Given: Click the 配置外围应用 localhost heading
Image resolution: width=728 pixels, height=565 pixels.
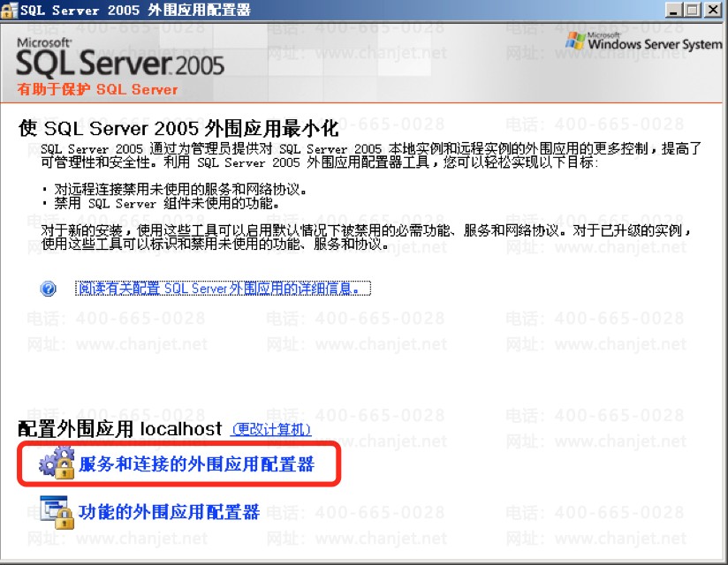Looking at the screenshot, I should [120, 429].
